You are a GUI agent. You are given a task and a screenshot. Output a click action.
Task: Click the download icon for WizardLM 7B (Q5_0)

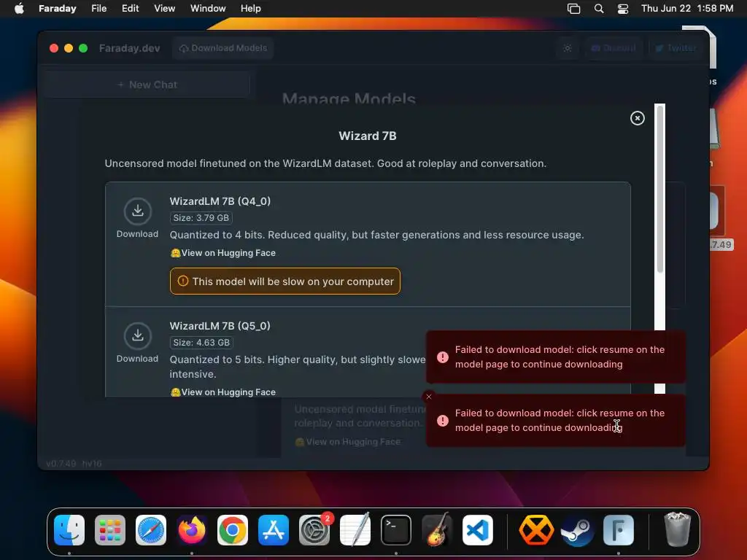[x=138, y=335]
